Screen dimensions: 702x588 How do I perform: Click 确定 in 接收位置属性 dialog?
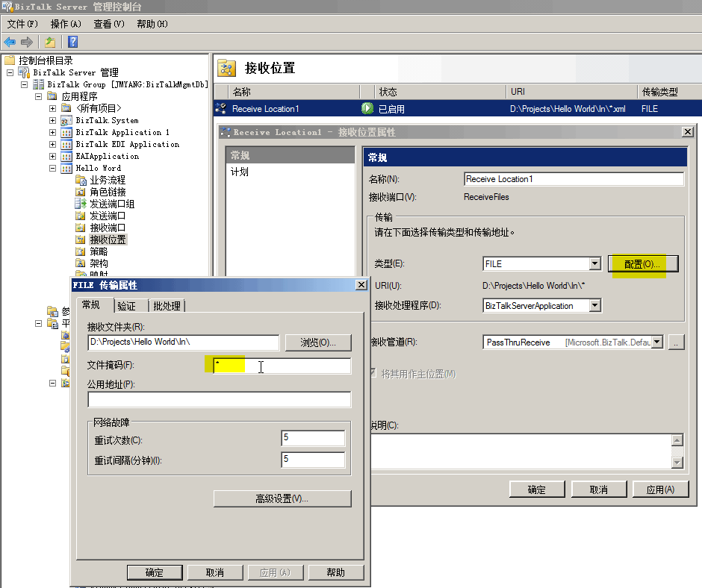(x=537, y=490)
